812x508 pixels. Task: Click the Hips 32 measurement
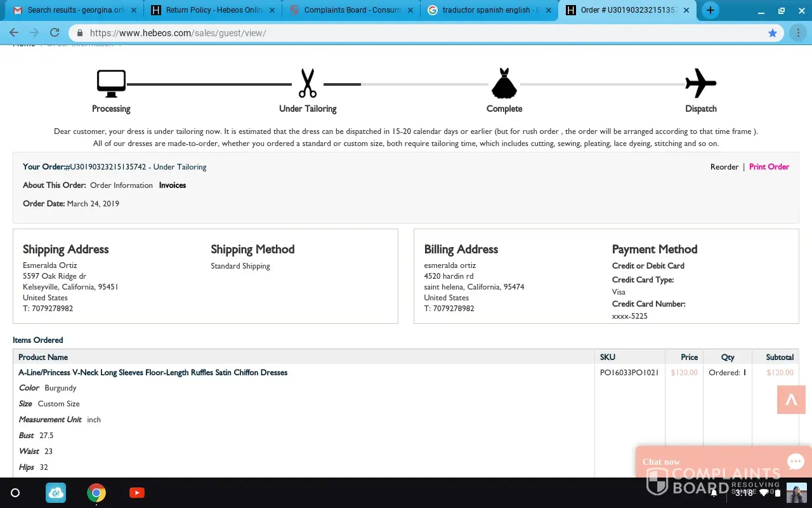tap(34, 467)
